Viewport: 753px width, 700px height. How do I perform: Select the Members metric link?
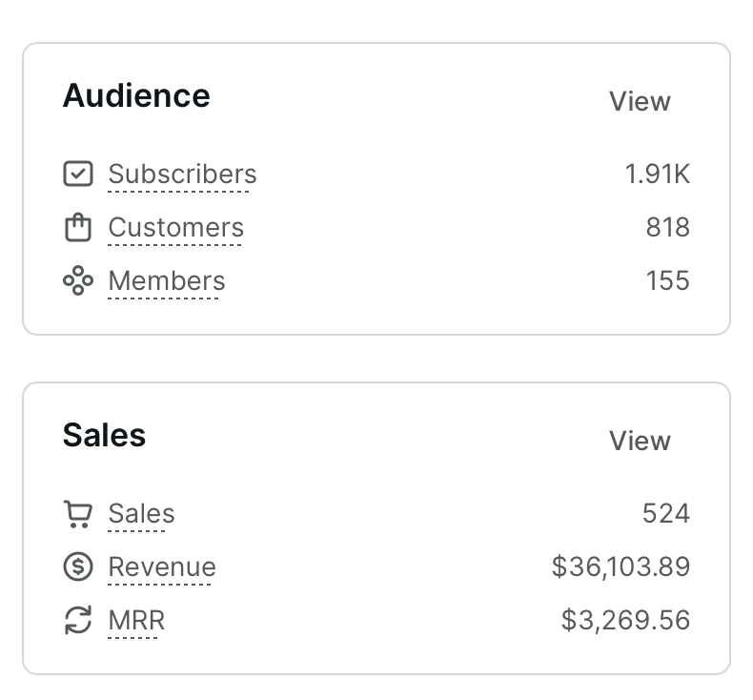point(167,281)
